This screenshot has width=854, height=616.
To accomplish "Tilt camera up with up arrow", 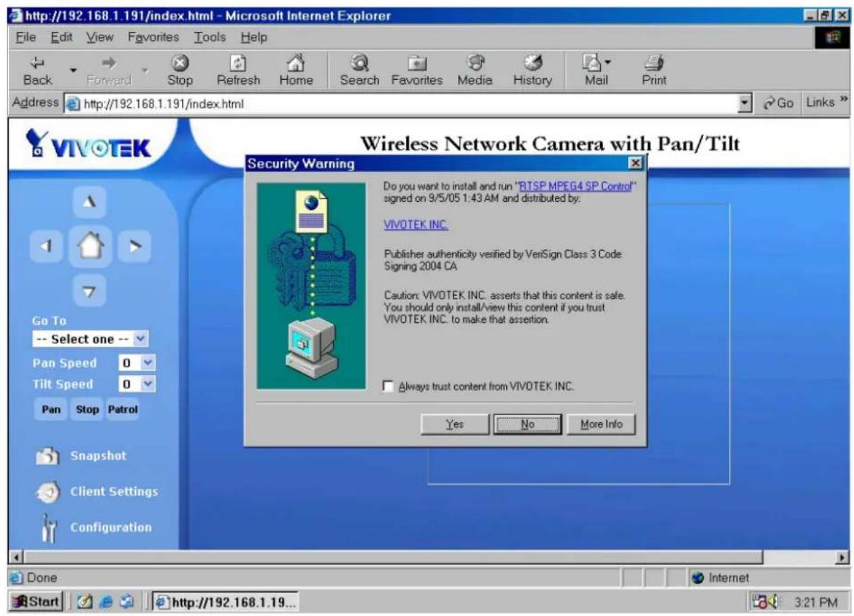I will [89, 202].
